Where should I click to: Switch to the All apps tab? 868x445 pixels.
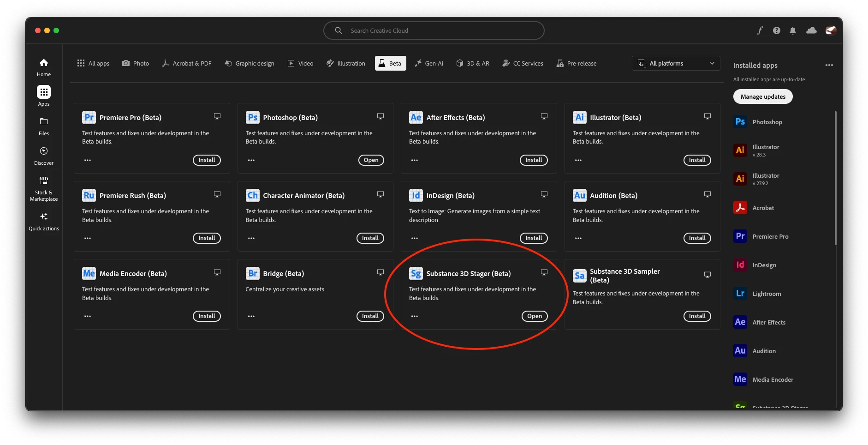click(93, 63)
